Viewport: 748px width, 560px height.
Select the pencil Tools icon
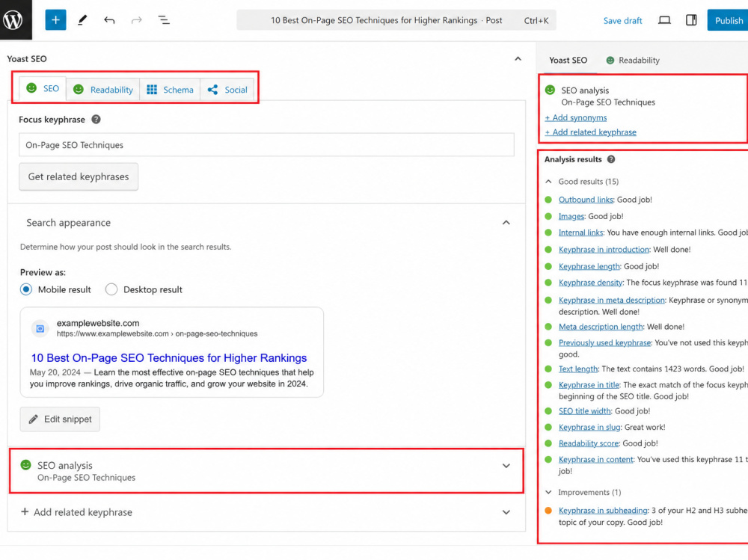pyautogui.click(x=82, y=20)
